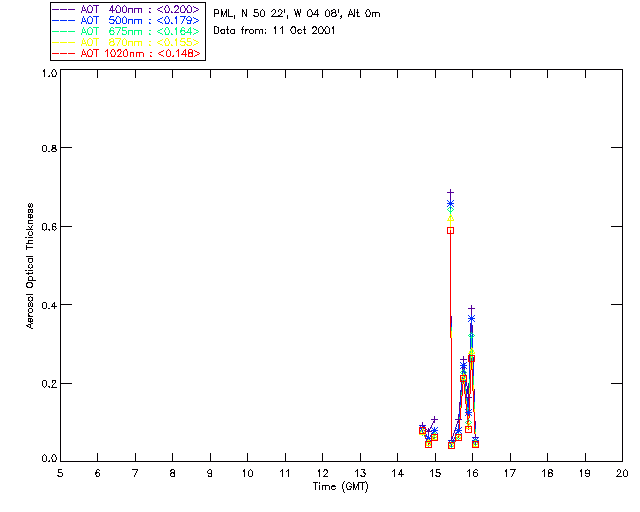The image size is (640, 512).
Task: Click the x-axis tick label 19
Action: (x=585, y=473)
